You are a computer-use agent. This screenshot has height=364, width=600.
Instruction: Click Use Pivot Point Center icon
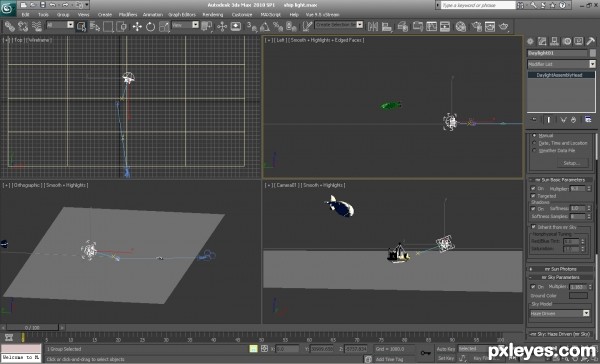click(207, 26)
